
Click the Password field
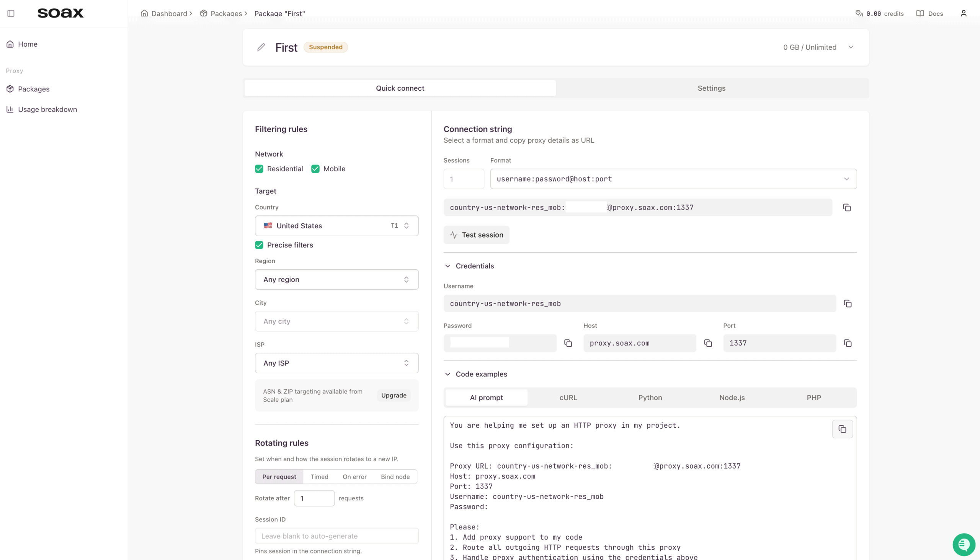[x=500, y=343]
